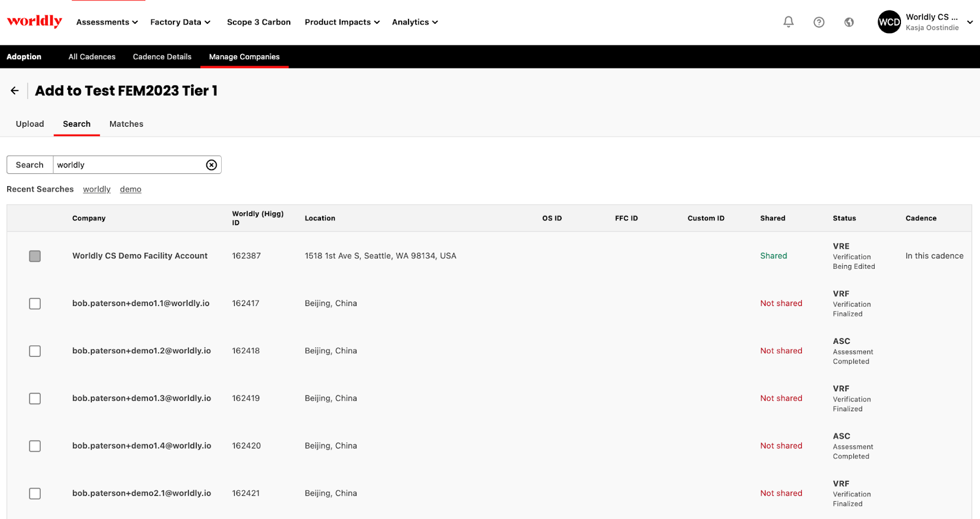980x519 pixels.
Task: Toggle checkbox for Worldly CS Demo Facility Account
Action: point(35,256)
